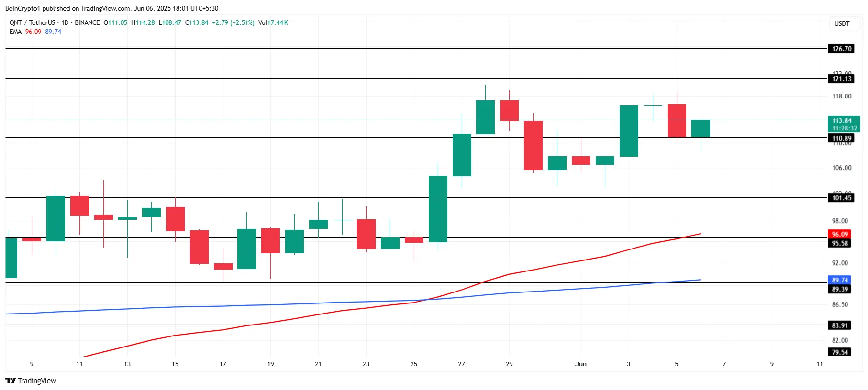Click the BINANCE exchange name in the legend
The image size is (868, 390).
[87, 22]
